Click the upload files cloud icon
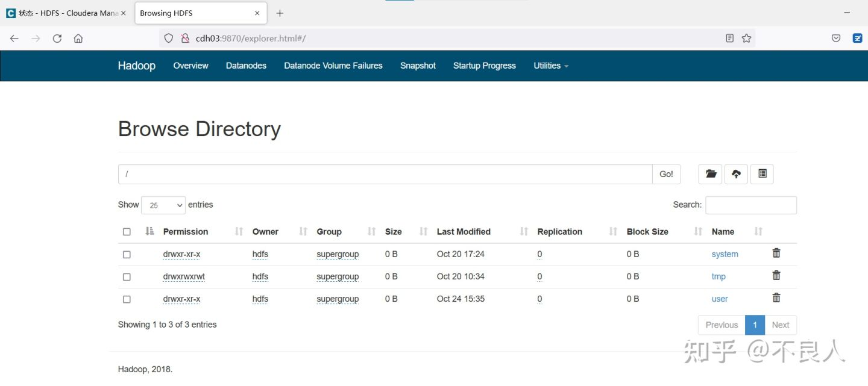 tap(736, 174)
